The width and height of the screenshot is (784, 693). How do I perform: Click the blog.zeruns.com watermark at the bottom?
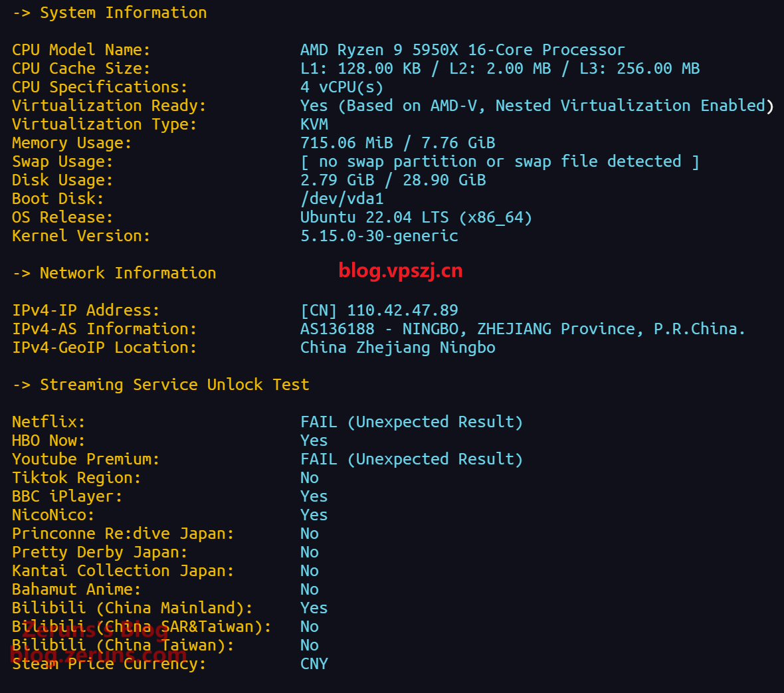[x=98, y=655]
